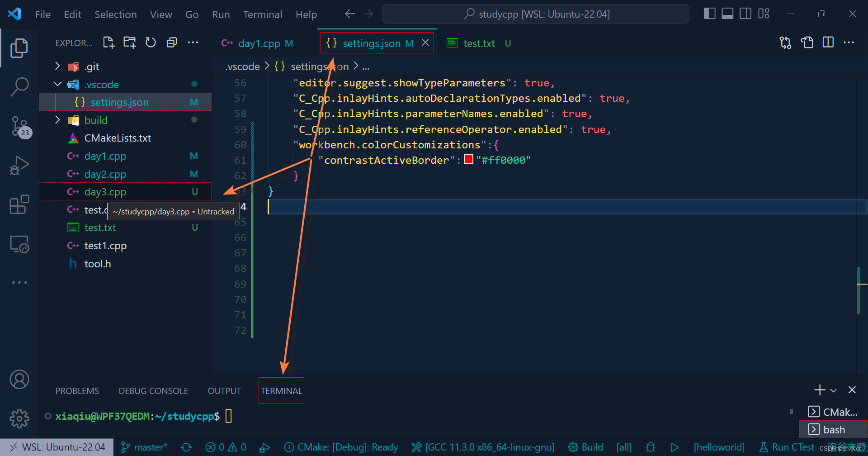Create a new terminal with plus button

tap(819, 390)
